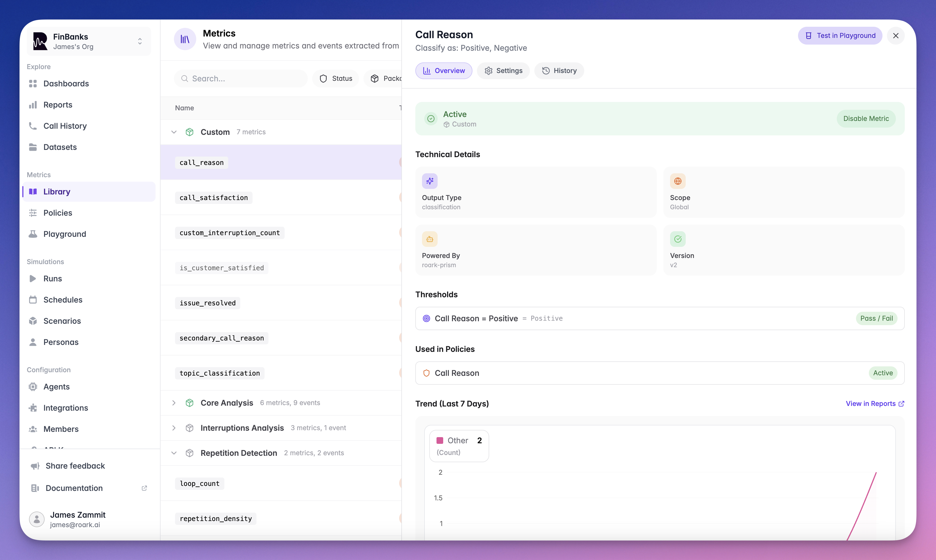Click the Playground flask icon in sidebar

[x=33, y=234]
